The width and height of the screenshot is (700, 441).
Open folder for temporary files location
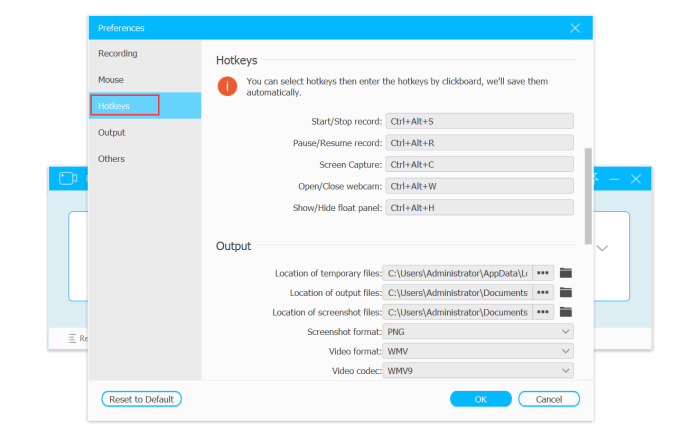(565, 273)
